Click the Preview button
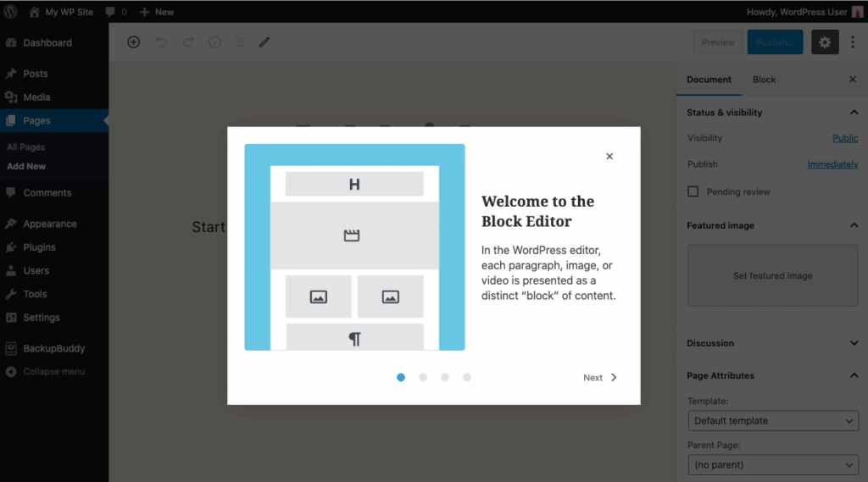This screenshot has width=868, height=482. pos(718,42)
